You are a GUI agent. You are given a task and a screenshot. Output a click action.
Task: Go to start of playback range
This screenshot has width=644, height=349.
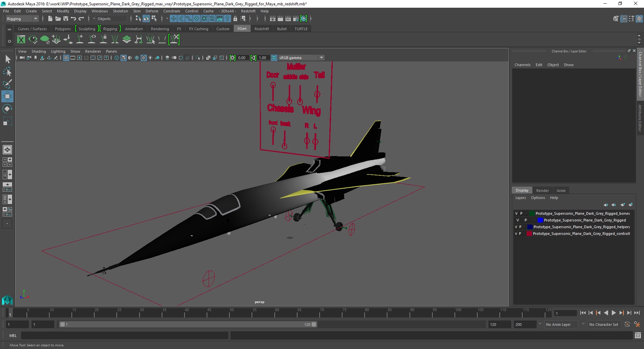(583, 313)
